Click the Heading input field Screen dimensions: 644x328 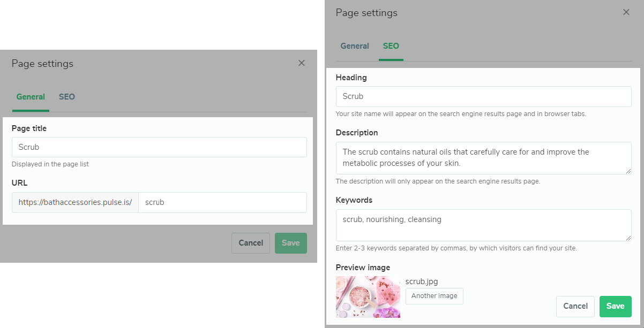click(x=483, y=96)
